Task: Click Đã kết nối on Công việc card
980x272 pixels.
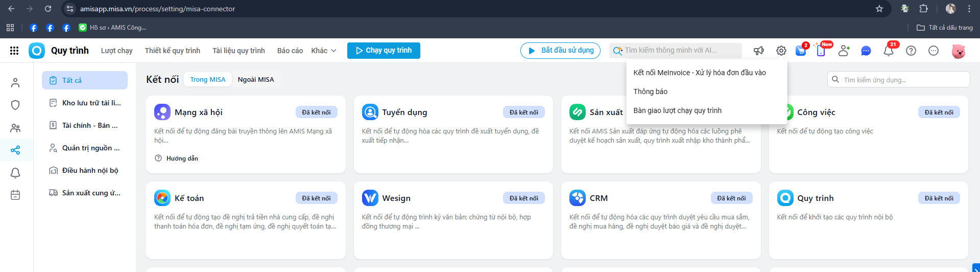Action: (939, 112)
